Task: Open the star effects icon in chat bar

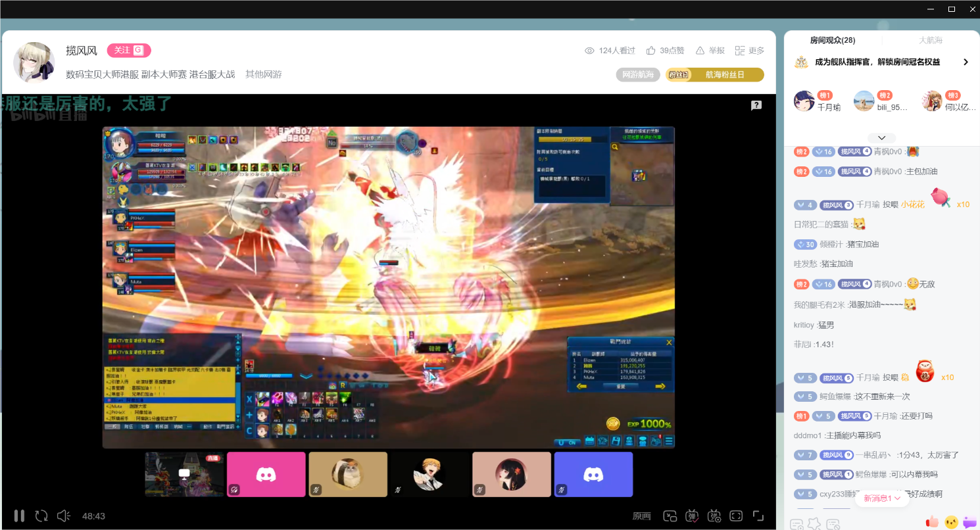Action: click(x=815, y=524)
